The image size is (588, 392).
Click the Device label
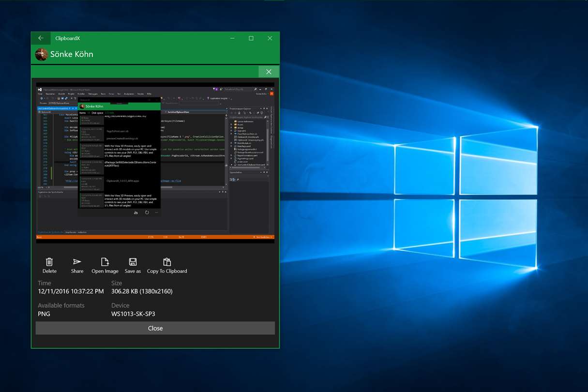pyautogui.click(x=121, y=305)
